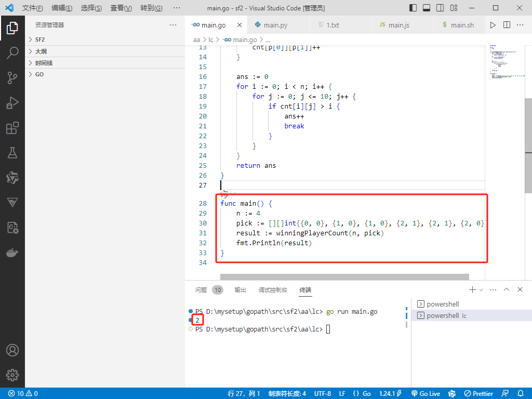Click the editor vertical scrollbar thumb
Image resolution: width=532 pixels, height=399 pixels.
coord(528,146)
